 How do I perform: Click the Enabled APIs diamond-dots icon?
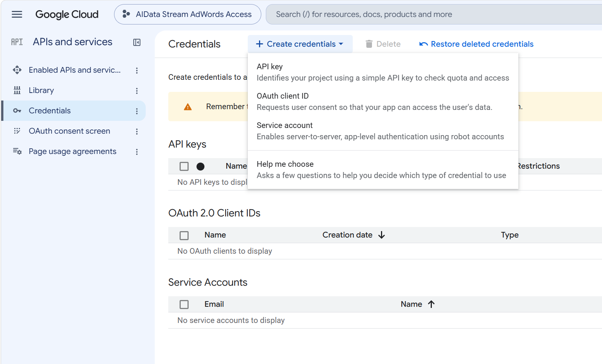point(17,70)
